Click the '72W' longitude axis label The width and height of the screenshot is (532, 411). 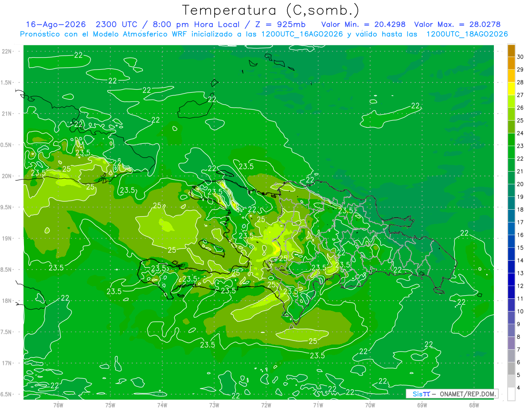(x=266, y=405)
